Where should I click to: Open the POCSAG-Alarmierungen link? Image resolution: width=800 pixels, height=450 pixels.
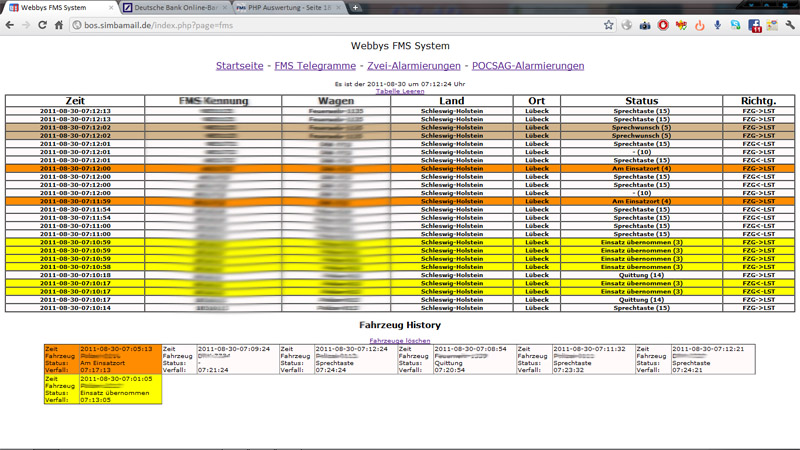pos(527,66)
